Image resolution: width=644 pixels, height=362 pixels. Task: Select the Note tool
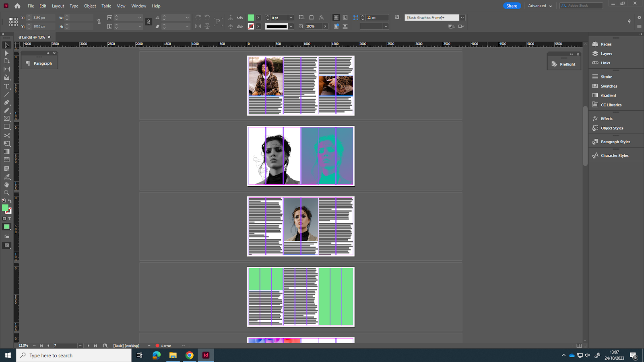tap(6, 169)
